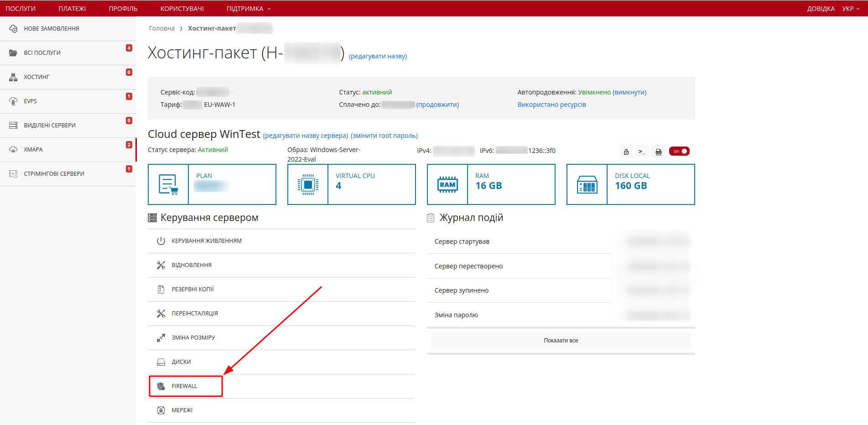Click the Virtual CPU chip icon
Screen dimensions: 868x425
(308, 184)
